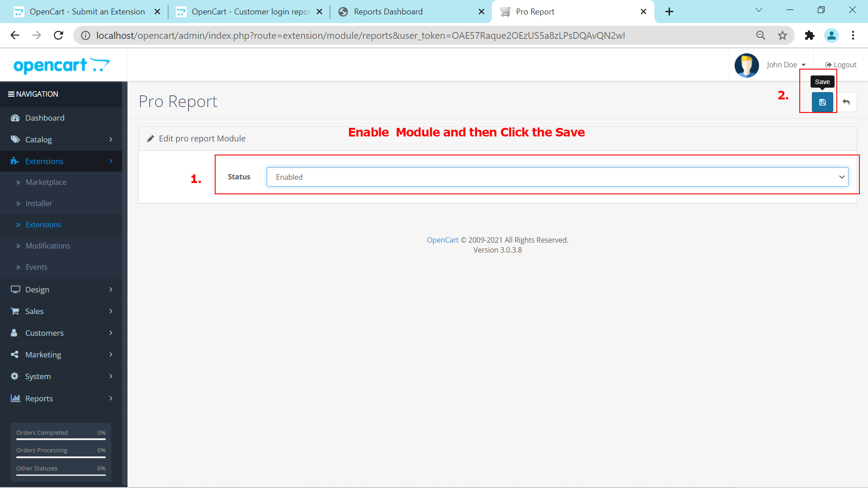The height and width of the screenshot is (488, 868).
Task: Open the Dashboard sidebar item
Action: (61, 118)
